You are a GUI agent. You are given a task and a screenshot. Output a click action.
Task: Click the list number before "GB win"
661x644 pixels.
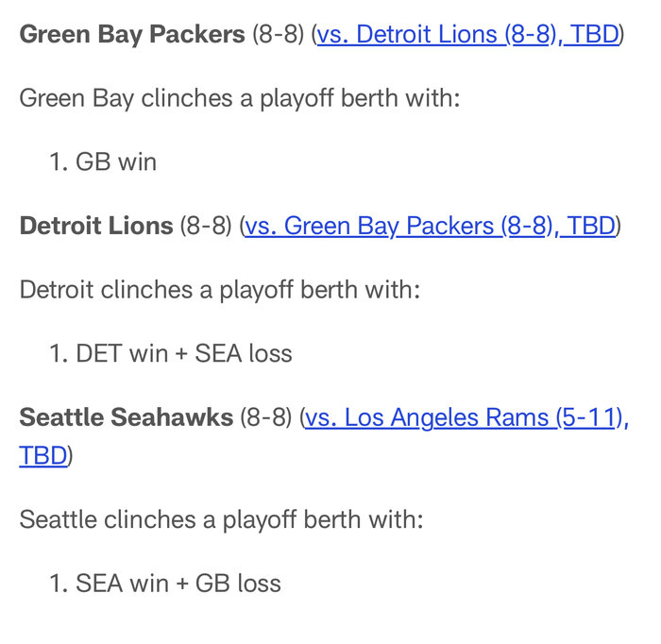(57, 162)
